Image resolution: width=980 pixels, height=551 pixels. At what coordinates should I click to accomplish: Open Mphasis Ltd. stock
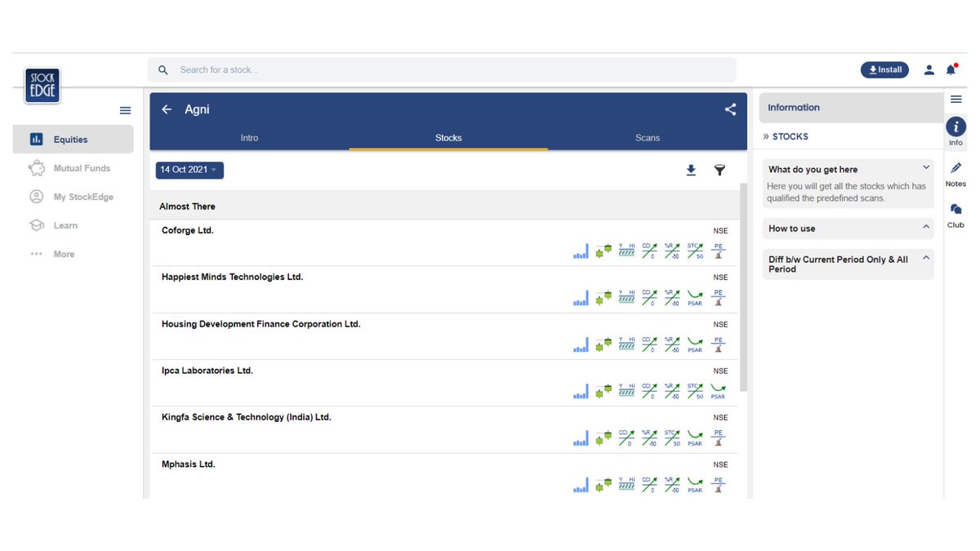coord(188,464)
